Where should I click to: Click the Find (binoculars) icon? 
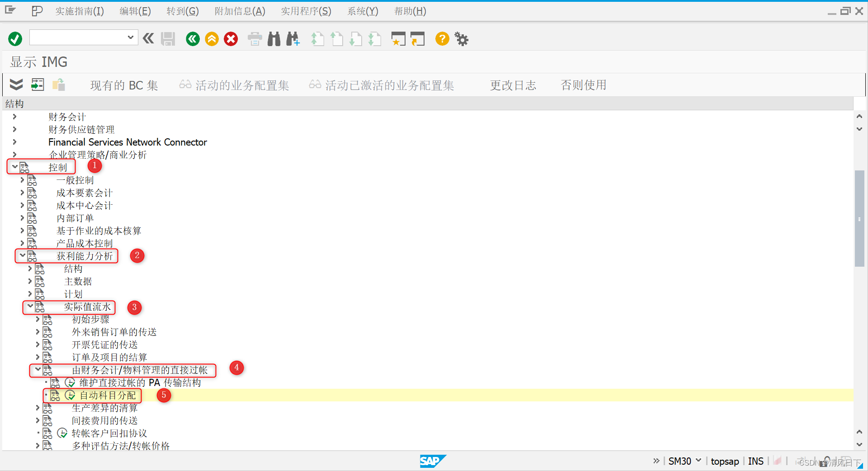[274, 39]
